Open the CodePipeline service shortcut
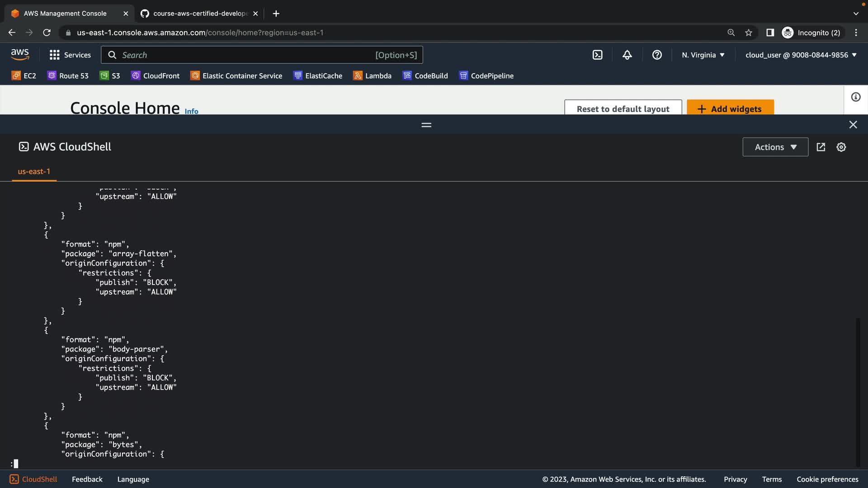Viewport: 868px width, 488px height. tap(486, 76)
